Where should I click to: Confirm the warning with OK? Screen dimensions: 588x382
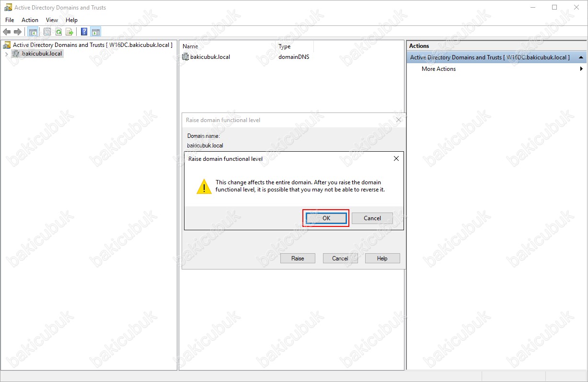(x=326, y=218)
